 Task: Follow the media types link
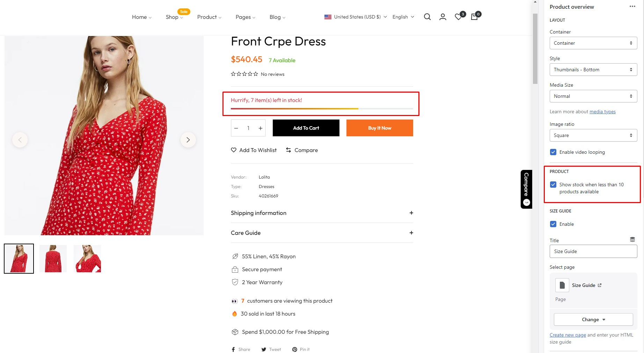click(602, 111)
